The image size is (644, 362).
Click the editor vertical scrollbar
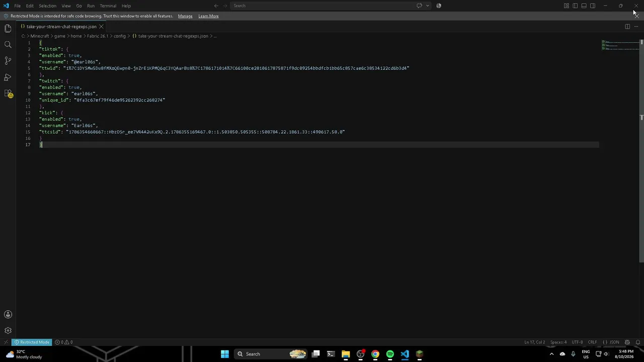pyautogui.click(x=641, y=151)
